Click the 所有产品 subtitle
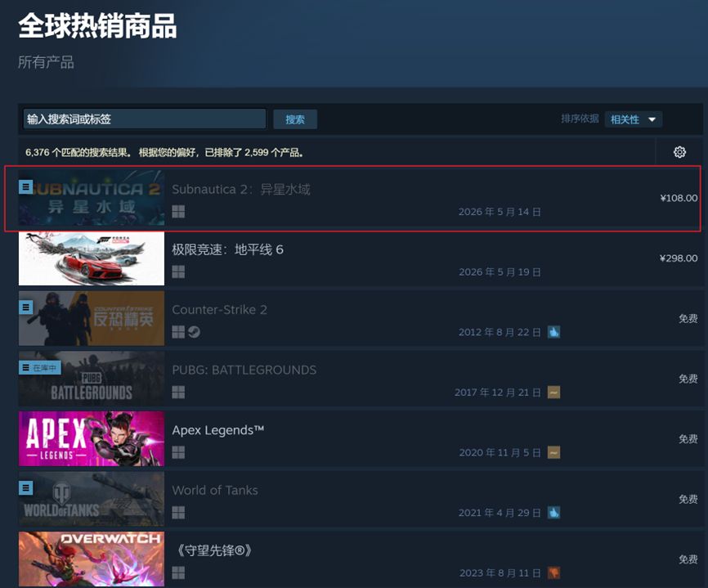Viewport: 708px width, 588px height. pyautogui.click(x=46, y=62)
